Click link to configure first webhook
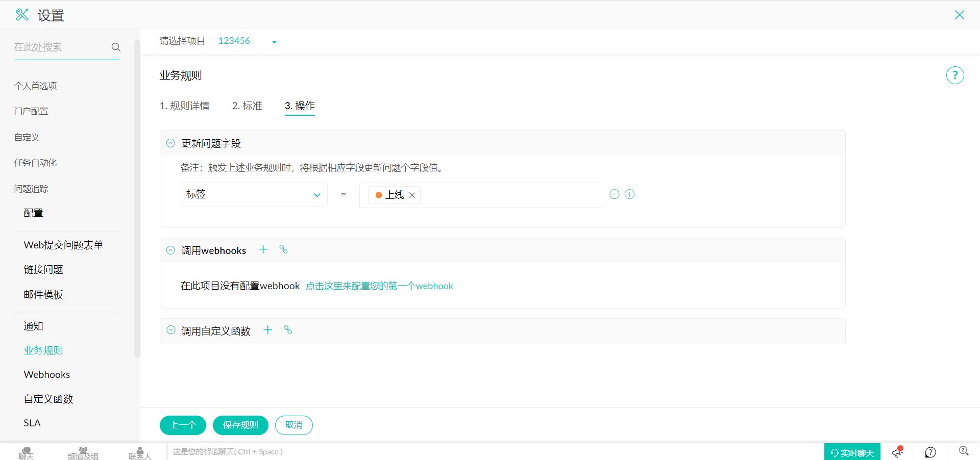980x460 pixels. (379, 286)
